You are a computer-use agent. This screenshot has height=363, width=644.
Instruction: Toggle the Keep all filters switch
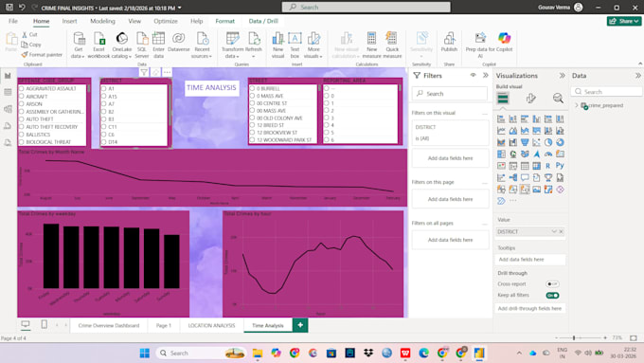[552, 295]
